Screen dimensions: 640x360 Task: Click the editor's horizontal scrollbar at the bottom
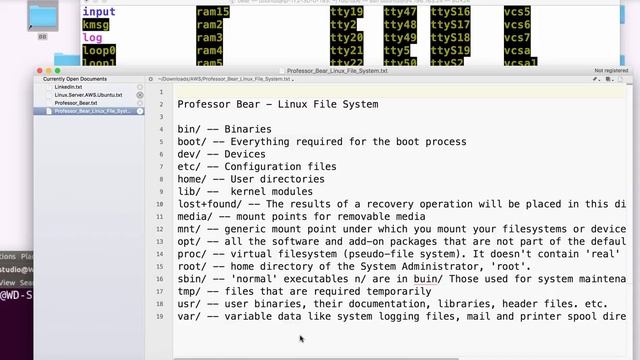coord(317,359)
